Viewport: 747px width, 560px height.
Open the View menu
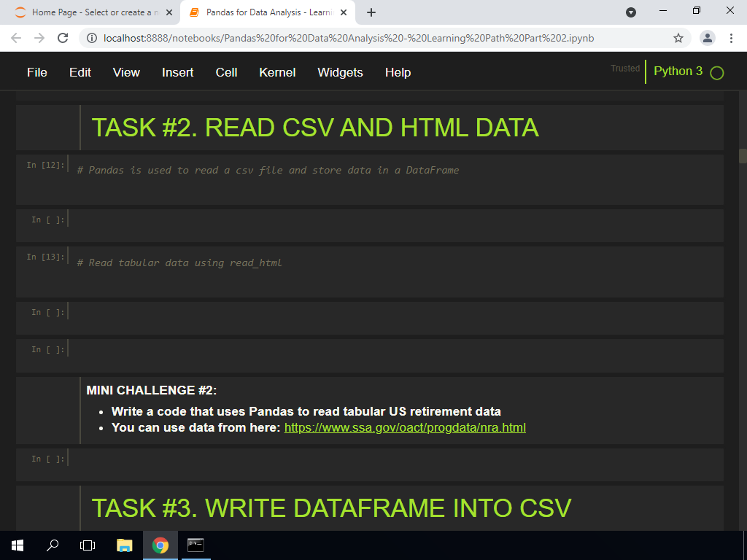coord(126,72)
